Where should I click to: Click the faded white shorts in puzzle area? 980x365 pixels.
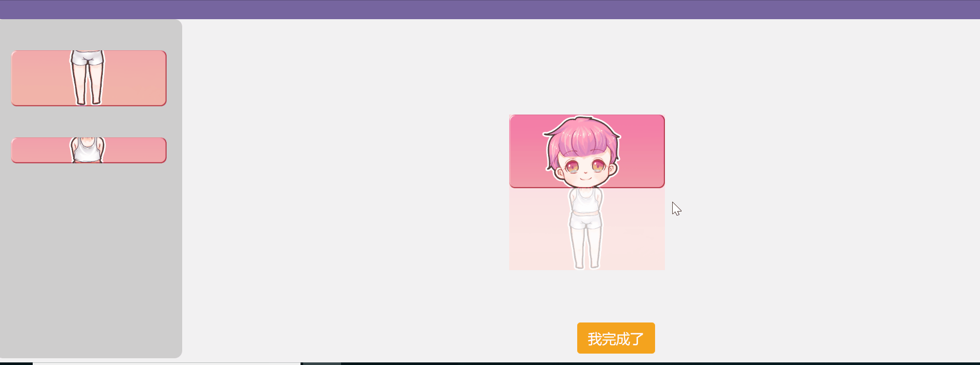click(x=586, y=221)
